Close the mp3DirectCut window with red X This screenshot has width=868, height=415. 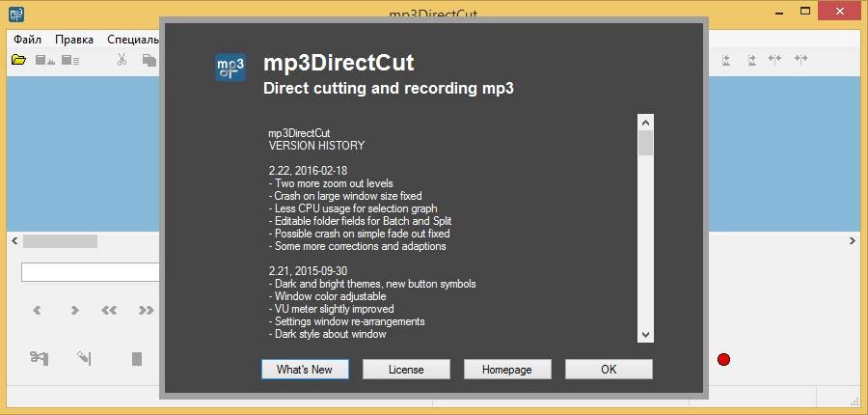(x=840, y=11)
